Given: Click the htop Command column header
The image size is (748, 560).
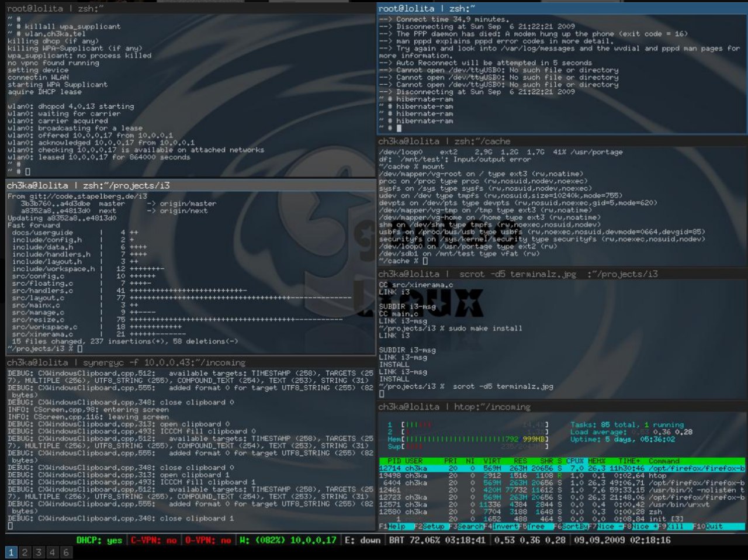Looking at the screenshot, I should [664, 461].
